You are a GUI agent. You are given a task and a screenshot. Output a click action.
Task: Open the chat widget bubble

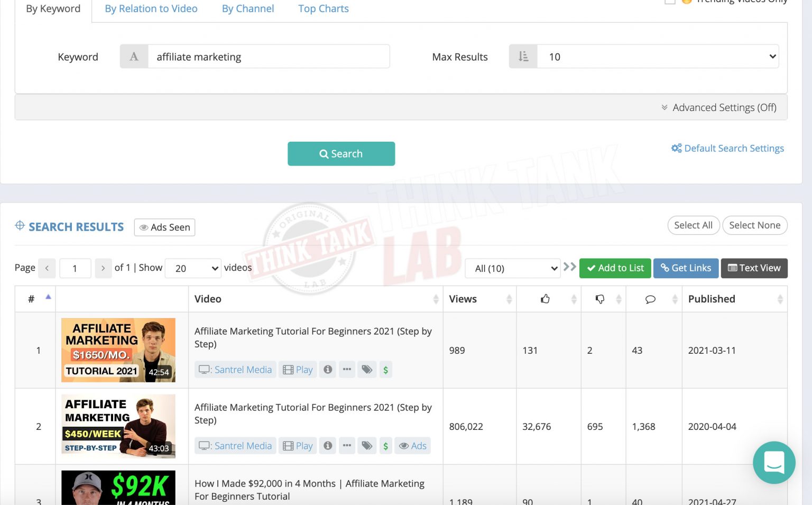coord(773,463)
